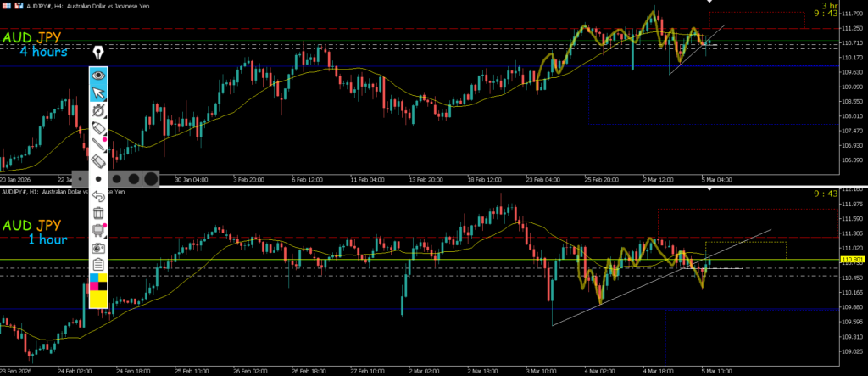
Task: Collapse the toolbar via pen nib logo
Action: pos(99,53)
